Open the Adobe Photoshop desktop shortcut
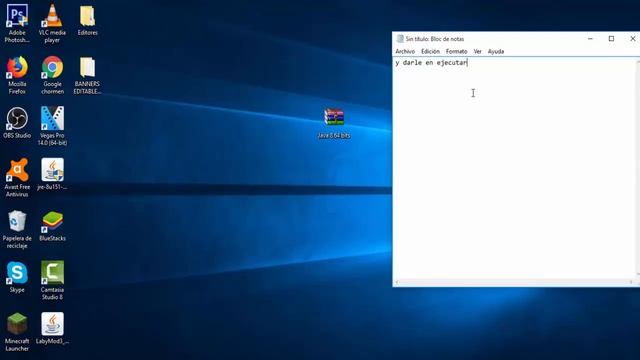Screen dimensions: 640x360 click(17, 16)
